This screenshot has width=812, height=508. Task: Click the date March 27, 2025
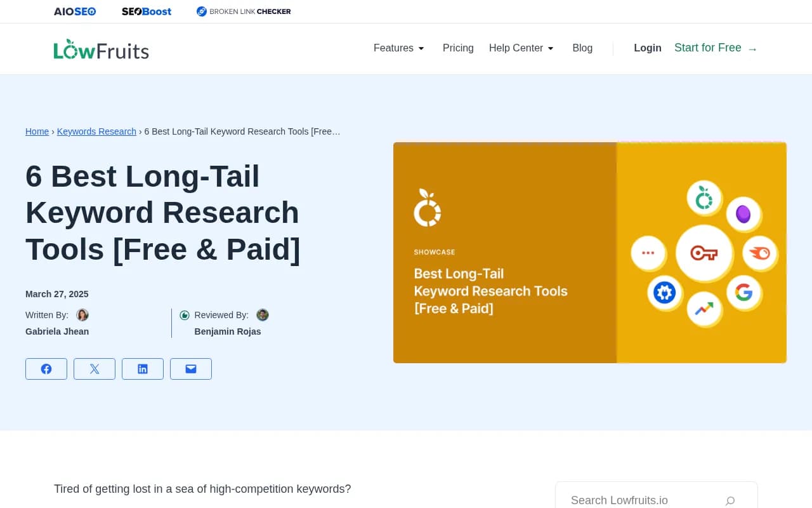pyautogui.click(x=57, y=294)
